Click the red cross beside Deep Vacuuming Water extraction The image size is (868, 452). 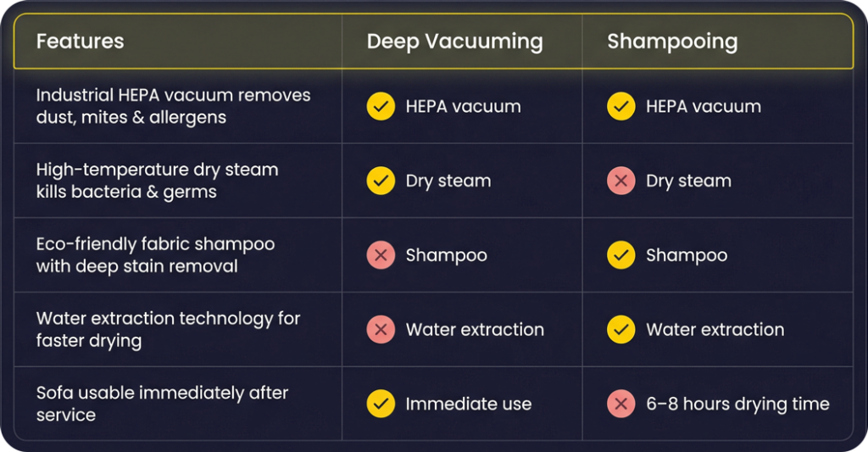[x=381, y=330]
